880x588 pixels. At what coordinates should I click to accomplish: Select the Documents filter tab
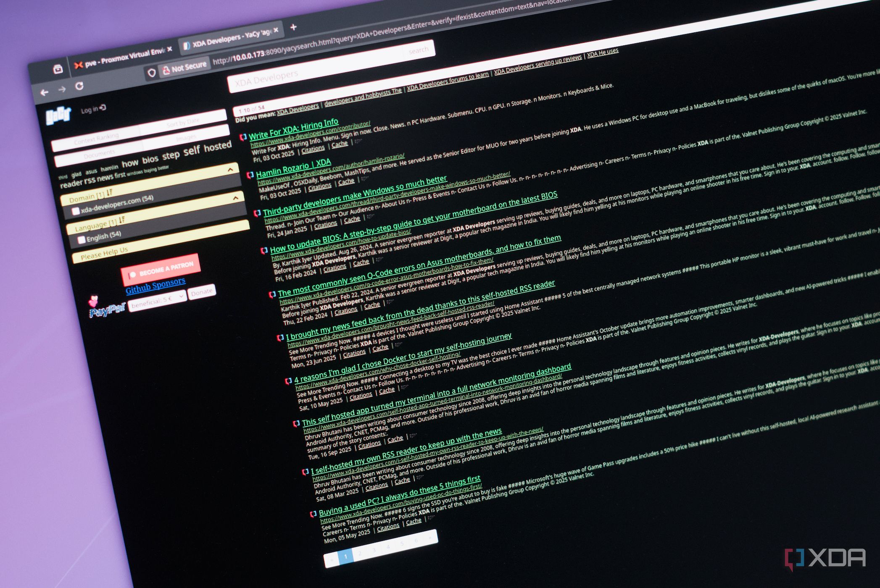tap(99, 155)
